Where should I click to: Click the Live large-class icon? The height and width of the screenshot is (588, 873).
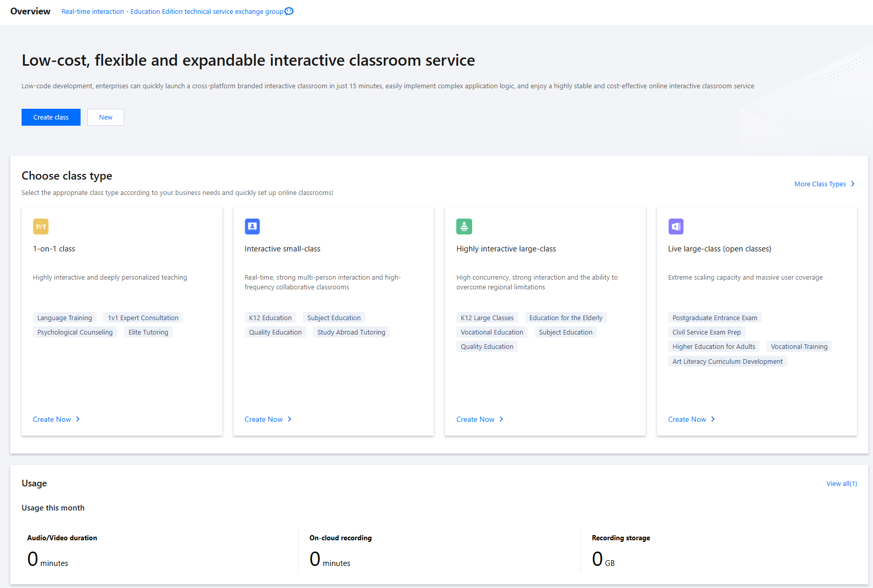pos(675,226)
